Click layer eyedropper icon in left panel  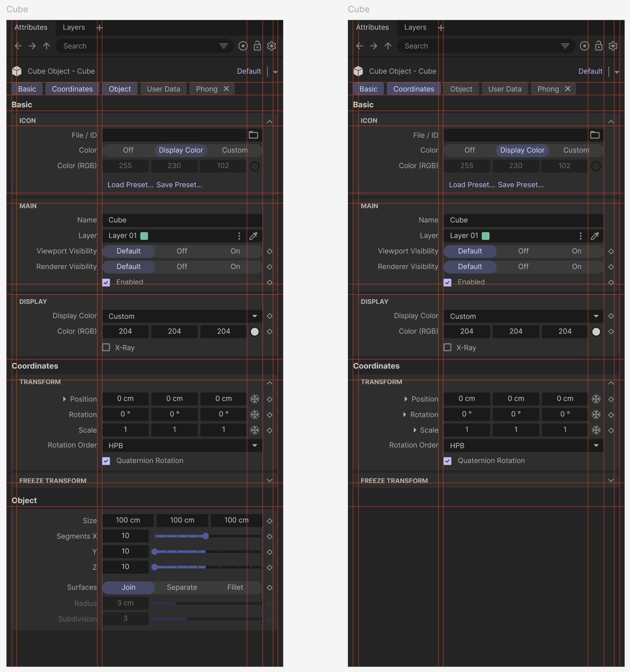254,236
